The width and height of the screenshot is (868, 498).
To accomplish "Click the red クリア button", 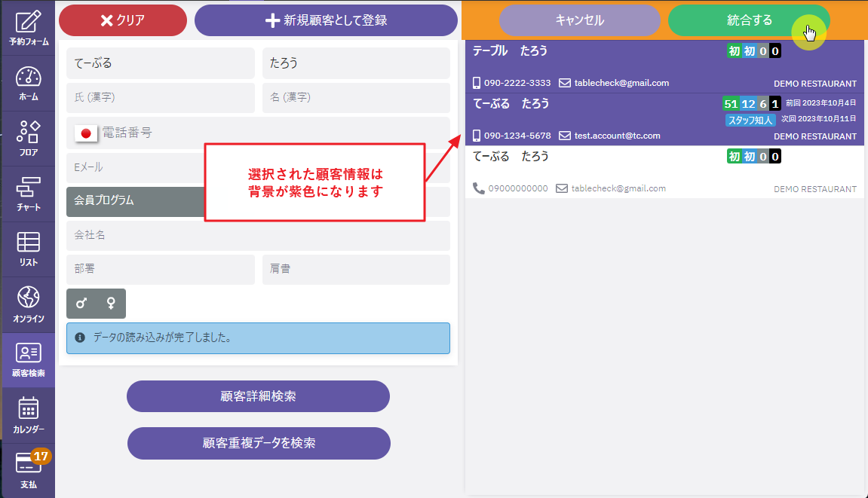I will (122, 20).
